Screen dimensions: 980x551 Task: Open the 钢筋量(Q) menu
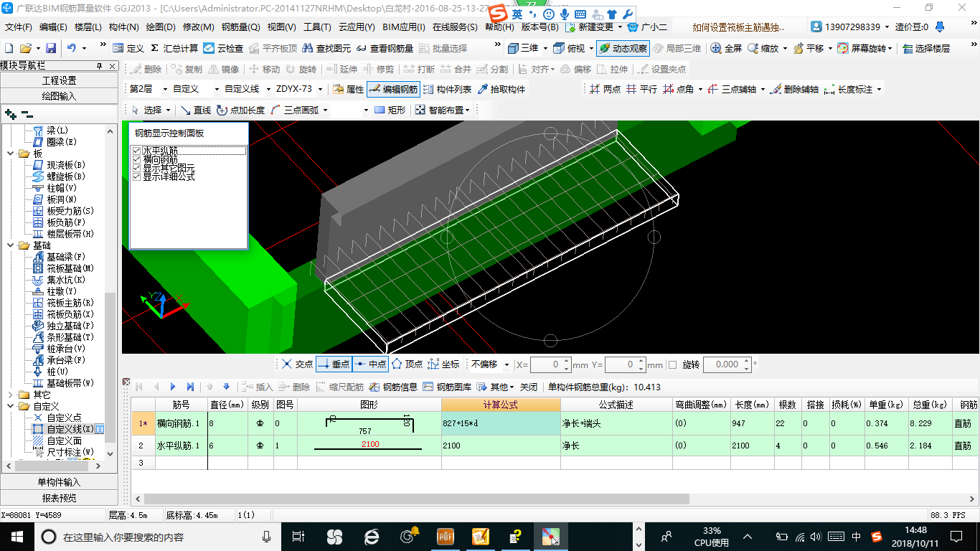pyautogui.click(x=240, y=27)
